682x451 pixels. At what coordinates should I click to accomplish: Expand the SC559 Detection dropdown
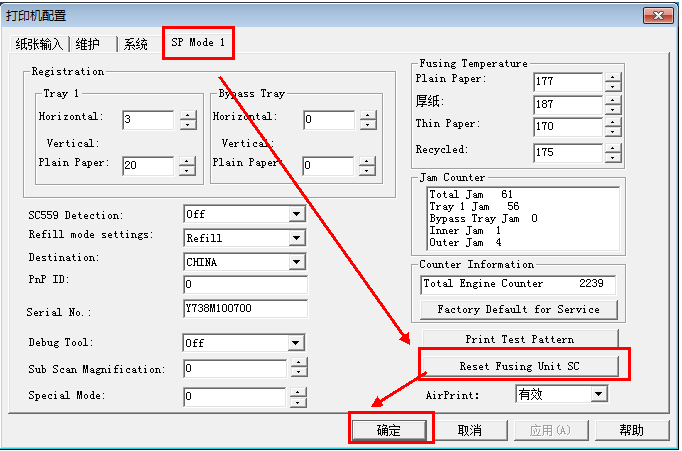(x=296, y=214)
